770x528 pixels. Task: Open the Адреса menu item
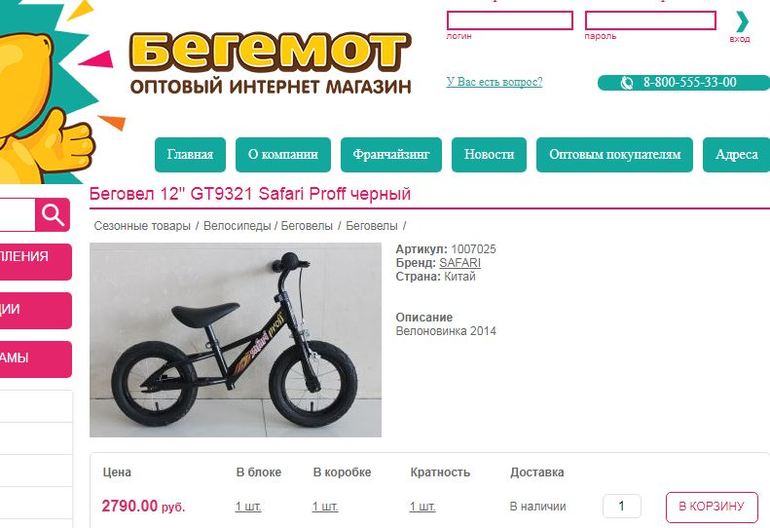736,155
